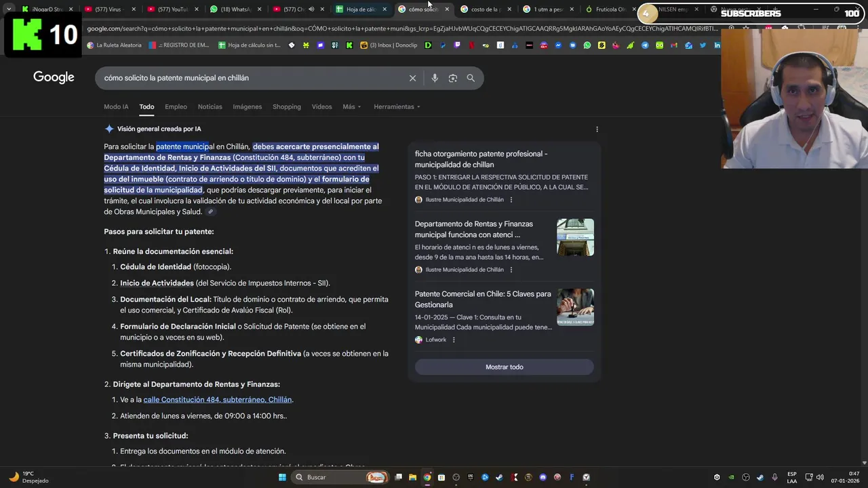Open Patente Comercial en Chile article
Image resolution: width=868 pixels, height=488 pixels.
(x=483, y=299)
